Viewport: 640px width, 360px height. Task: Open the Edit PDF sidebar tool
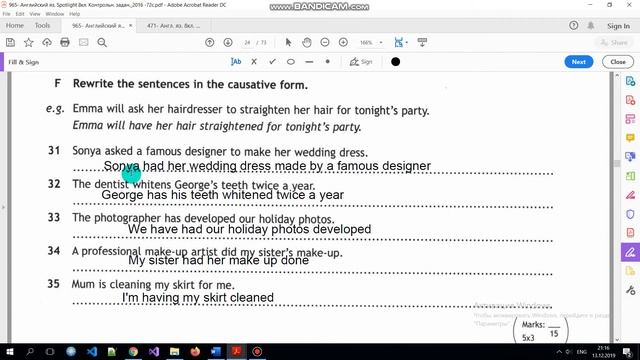pos(630,119)
